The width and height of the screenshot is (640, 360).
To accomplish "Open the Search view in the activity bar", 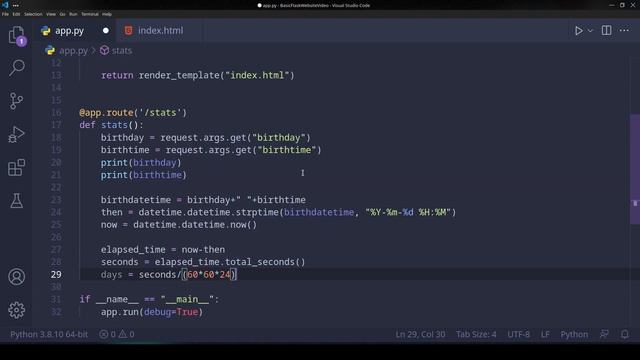I will coord(16,68).
